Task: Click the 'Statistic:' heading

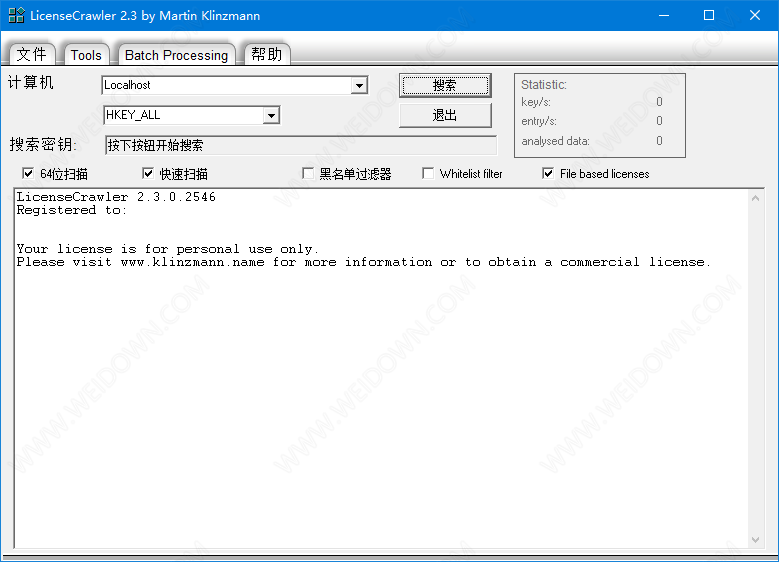Action: click(544, 85)
